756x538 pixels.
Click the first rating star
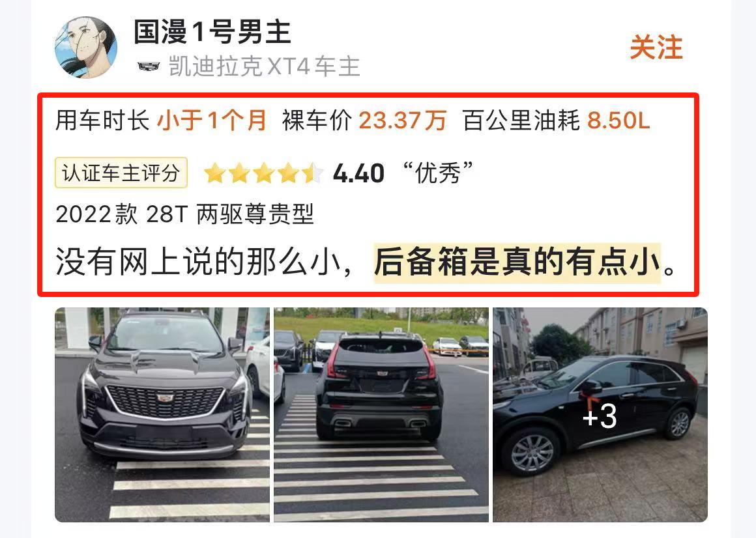(x=214, y=173)
